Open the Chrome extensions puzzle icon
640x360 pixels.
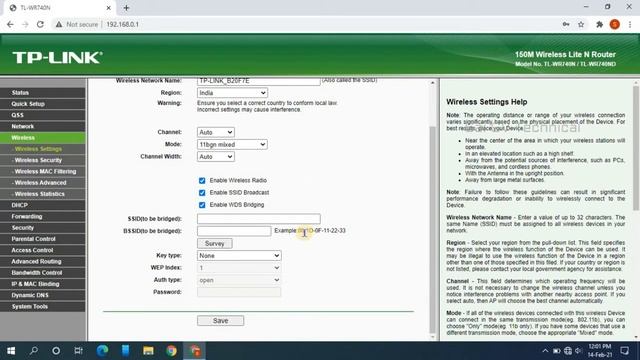(599, 24)
